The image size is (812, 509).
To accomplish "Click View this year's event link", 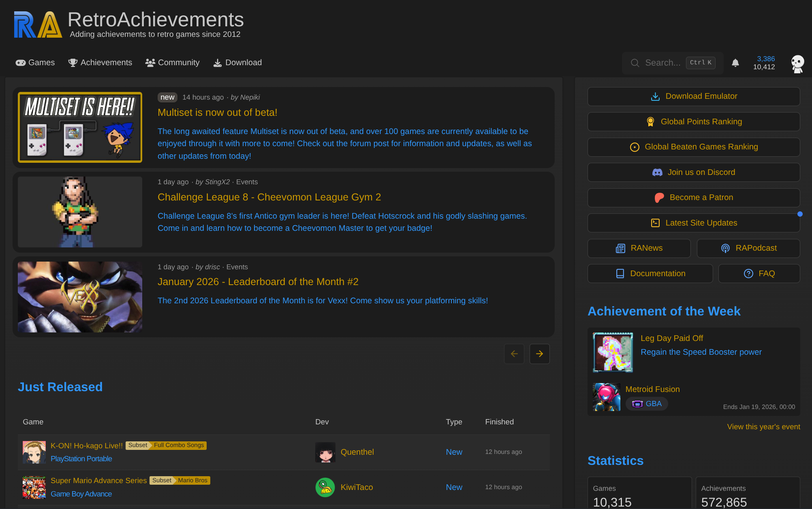I will coord(763,427).
